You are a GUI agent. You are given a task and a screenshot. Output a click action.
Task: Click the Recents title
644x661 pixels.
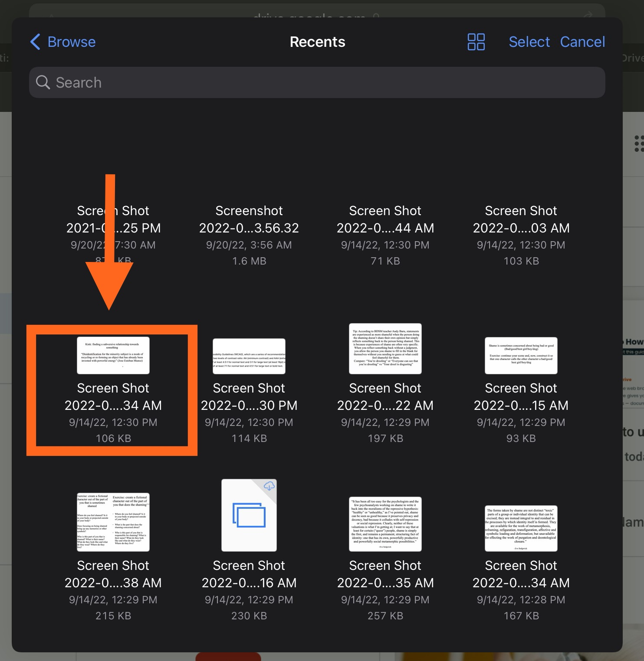317,42
